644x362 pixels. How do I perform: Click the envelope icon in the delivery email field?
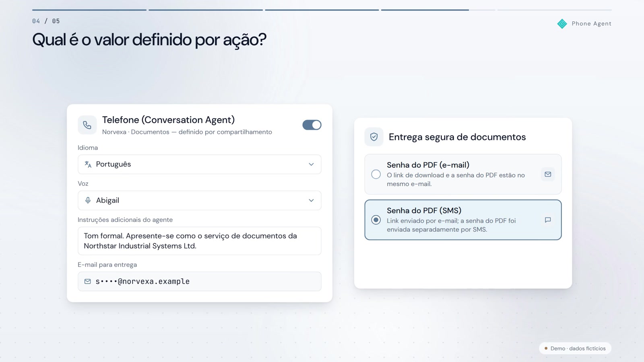pyautogui.click(x=87, y=282)
